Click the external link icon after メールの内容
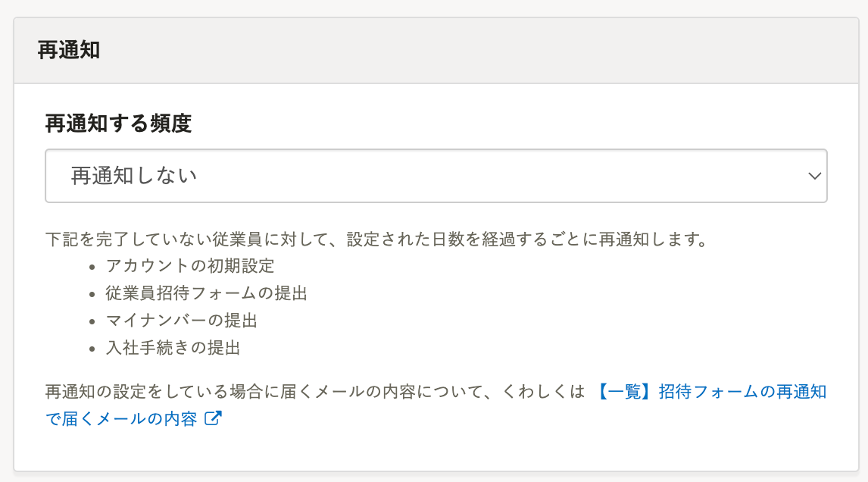The height and width of the screenshot is (482, 868). (214, 418)
